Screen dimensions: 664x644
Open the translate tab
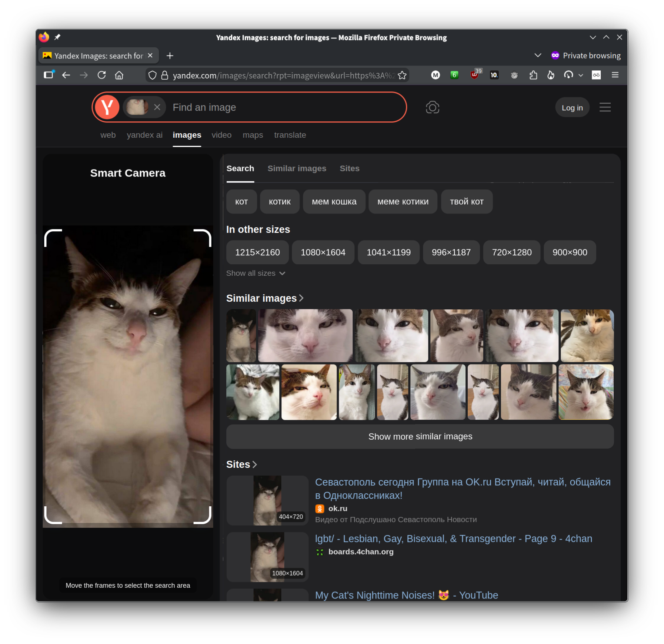coord(290,135)
